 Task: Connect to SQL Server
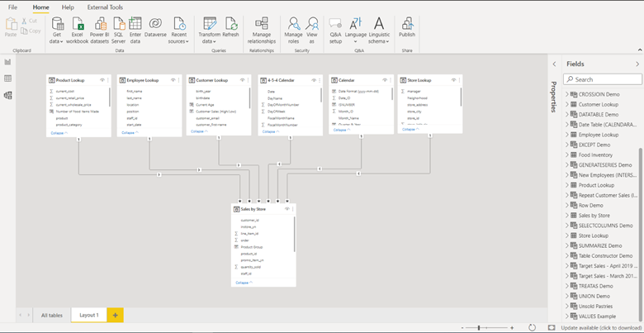click(119, 31)
